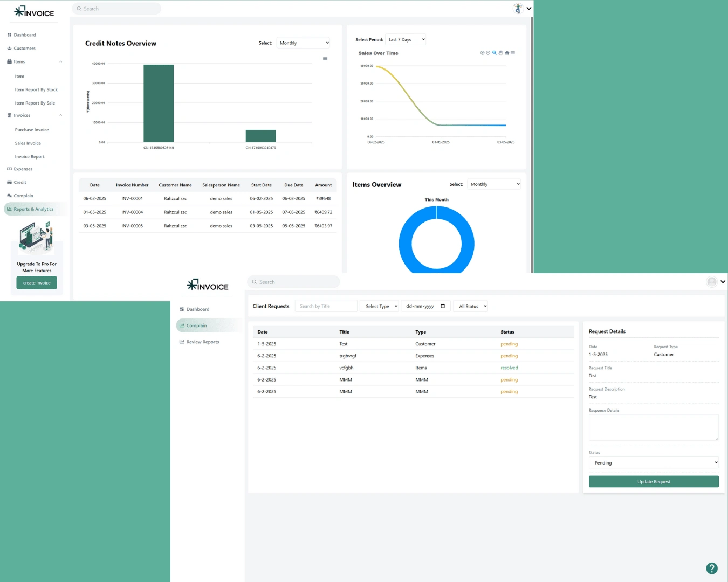
Task: Click the Status column header in requests table
Action: tap(507, 332)
